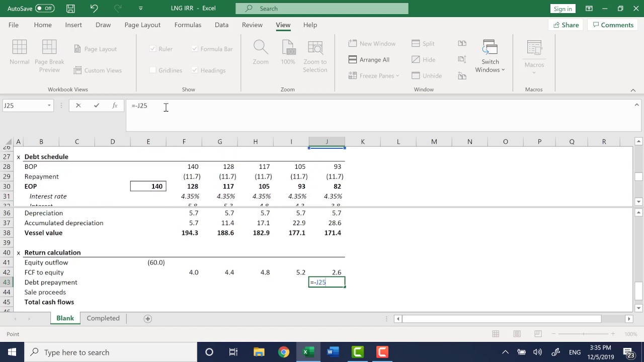Image resolution: width=644 pixels, height=362 pixels.
Task: Open the Formulas tab
Action: point(188,25)
